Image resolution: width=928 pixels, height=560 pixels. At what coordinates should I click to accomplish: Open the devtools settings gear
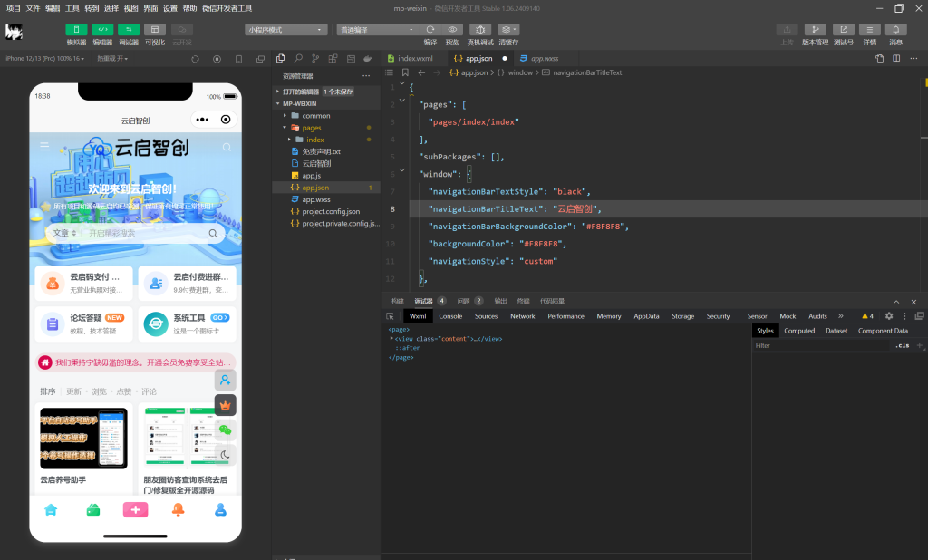888,316
